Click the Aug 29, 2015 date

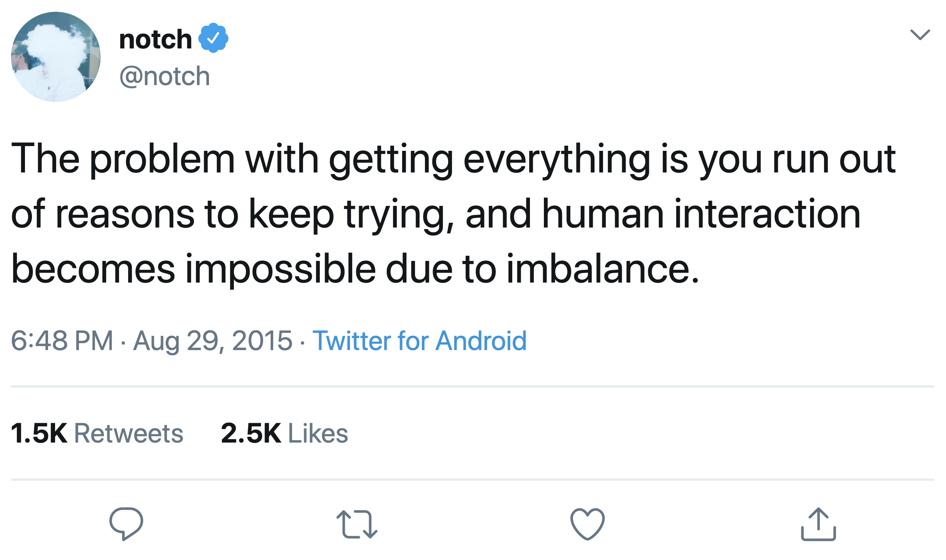213,341
